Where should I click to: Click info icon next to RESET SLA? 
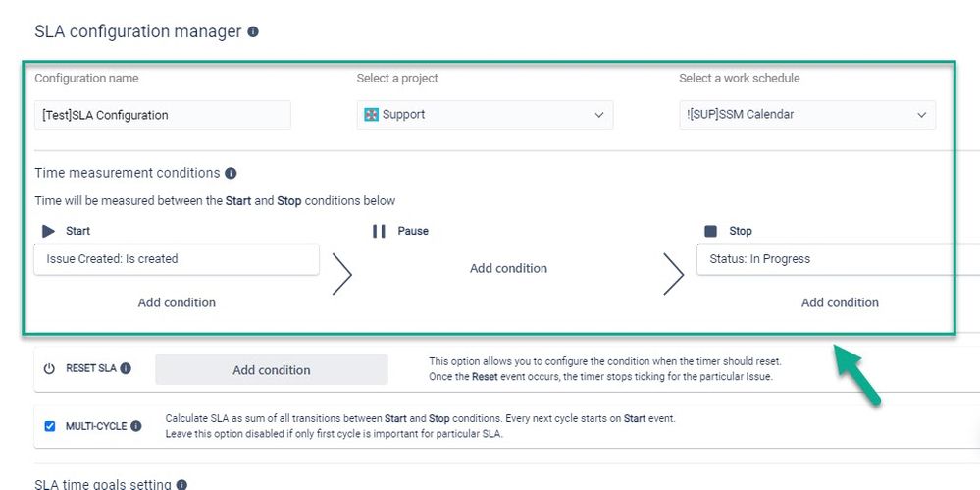126,369
